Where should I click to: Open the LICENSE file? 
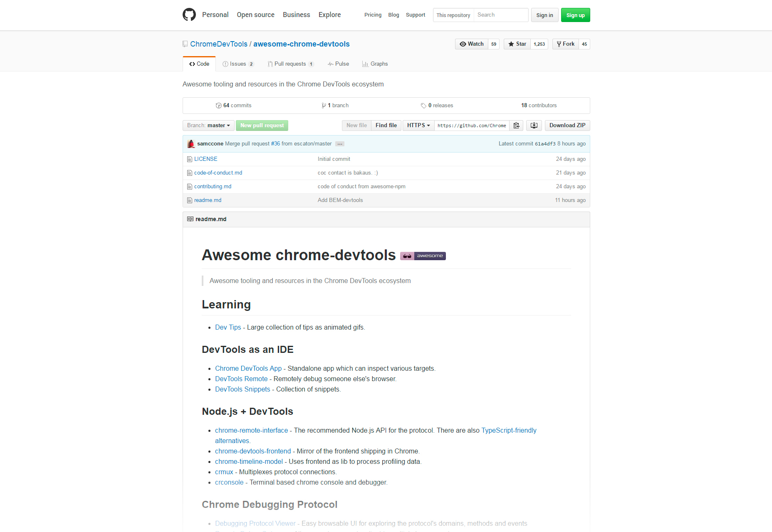pyautogui.click(x=205, y=159)
